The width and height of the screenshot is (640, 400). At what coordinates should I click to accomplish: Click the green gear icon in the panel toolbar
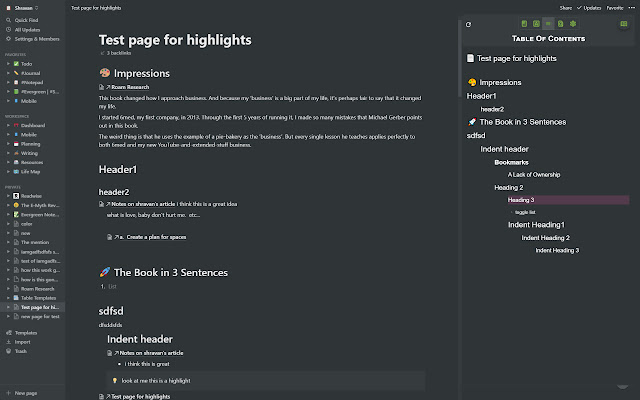click(x=573, y=23)
